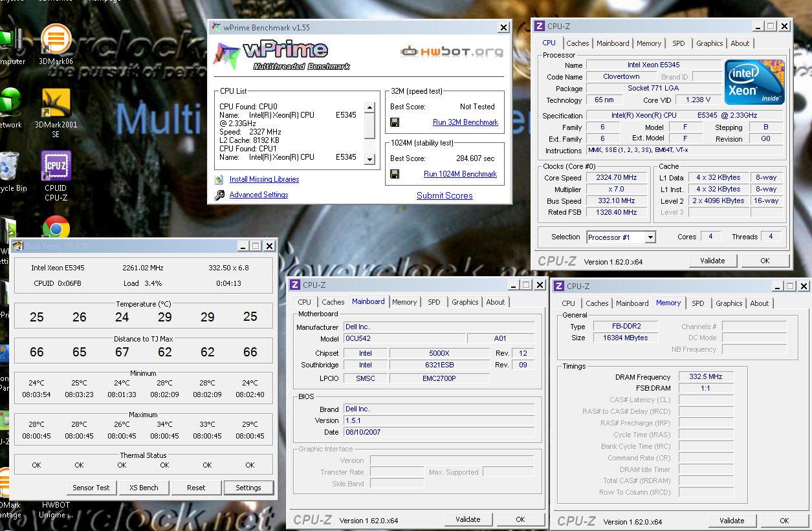Click Run 1024M Benchmark link

coord(460,174)
